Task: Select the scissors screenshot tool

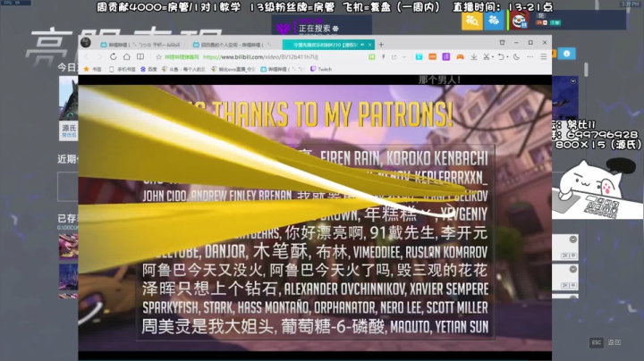Action: (x=487, y=57)
